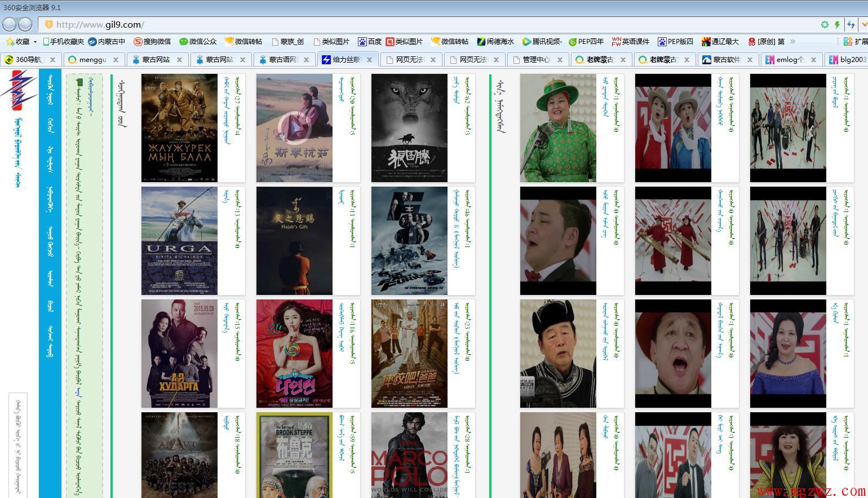The width and height of the screenshot is (868, 498).
Task: Open the PEP四年 bookmark
Action: pos(586,42)
